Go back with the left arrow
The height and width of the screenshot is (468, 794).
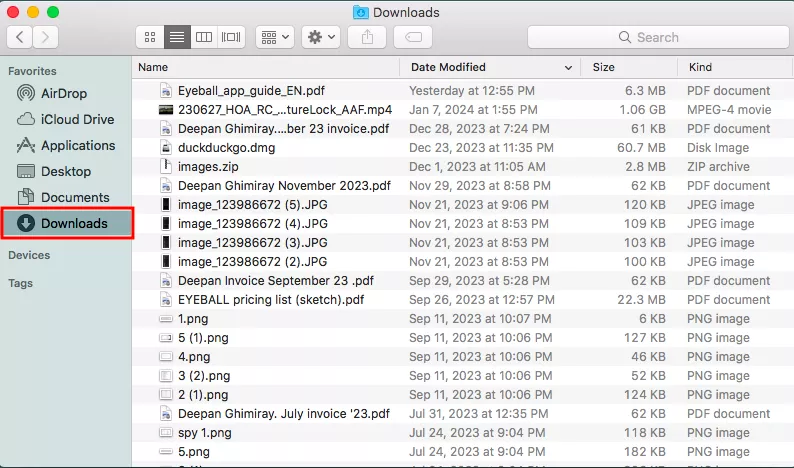(20, 37)
